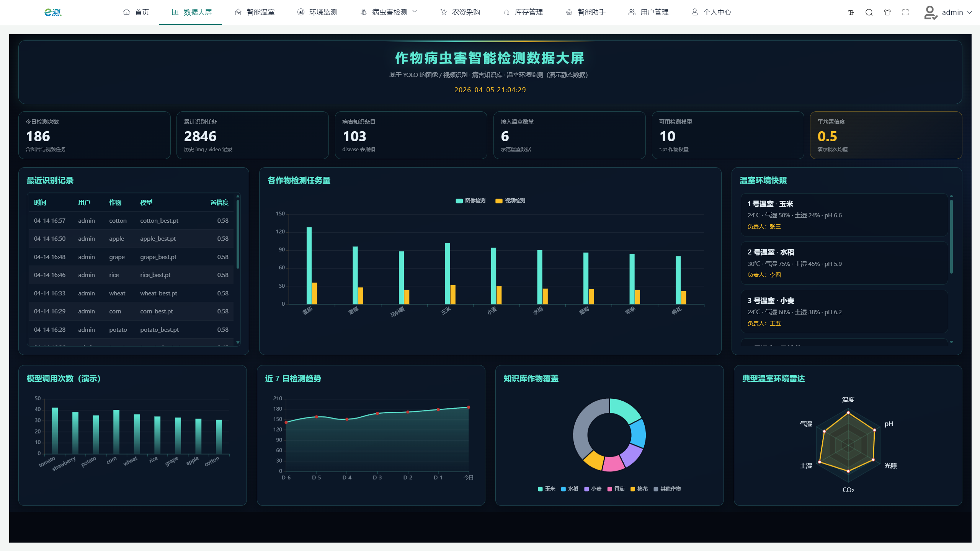Image resolution: width=980 pixels, height=551 pixels.
Task: Click the 时间 column header
Action: tap(40, 202)
